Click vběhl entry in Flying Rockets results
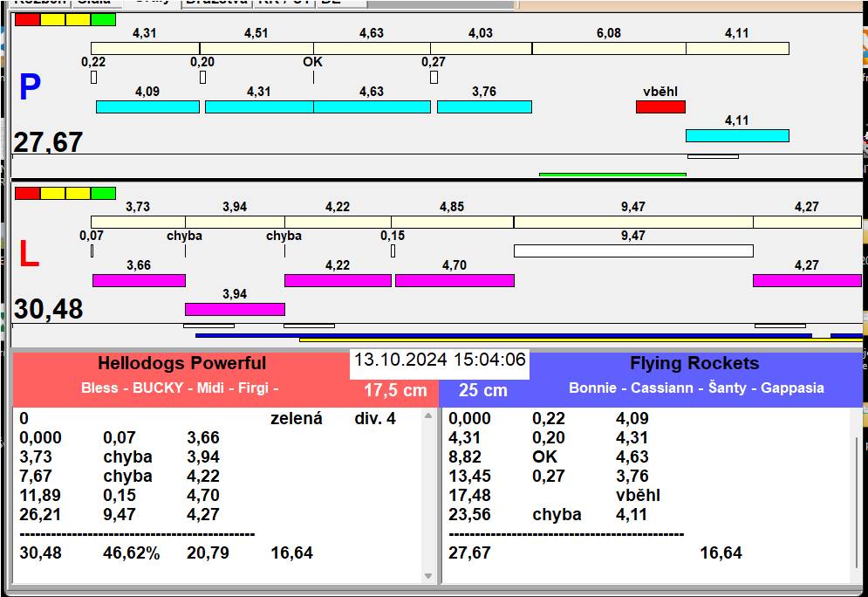Image resolution: width=868 pixels, height=597 pixels. tap(638, 495)
